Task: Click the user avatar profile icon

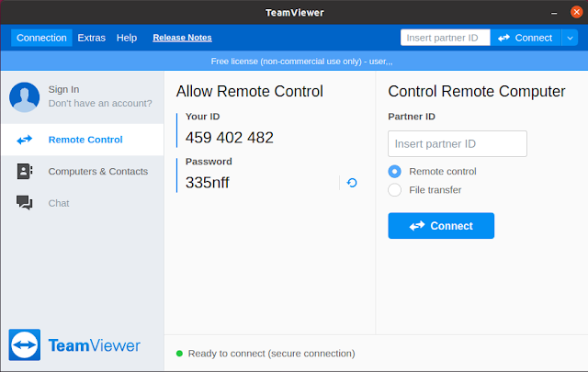Action: click(25, 97)
